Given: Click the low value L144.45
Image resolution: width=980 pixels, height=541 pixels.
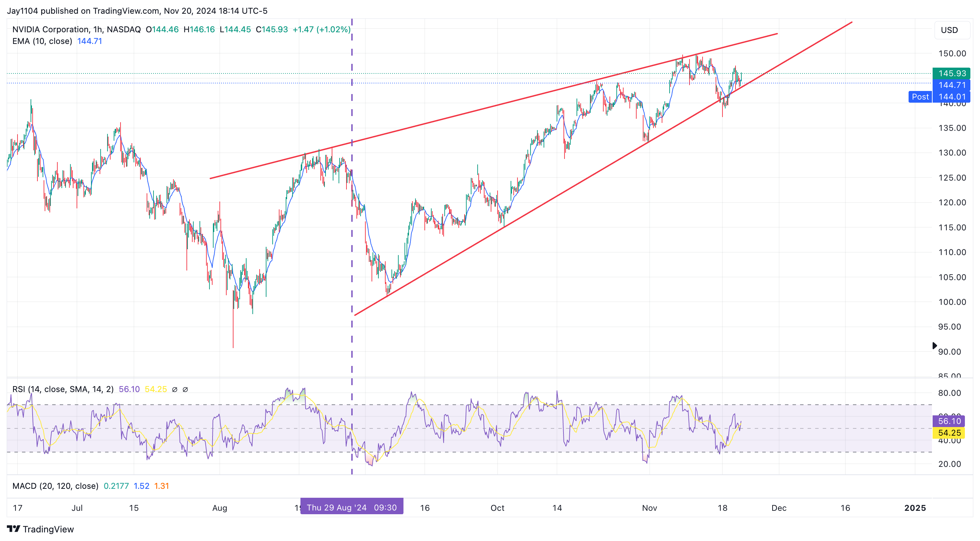Looking at the screenshot, I should [x=235, y=29].
